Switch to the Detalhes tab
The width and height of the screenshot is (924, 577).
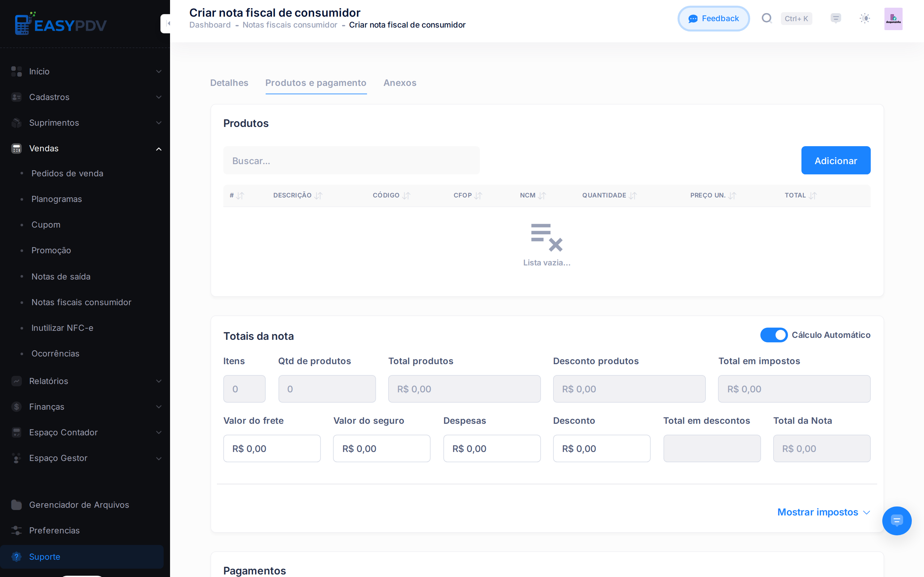(x=229, y=83)
